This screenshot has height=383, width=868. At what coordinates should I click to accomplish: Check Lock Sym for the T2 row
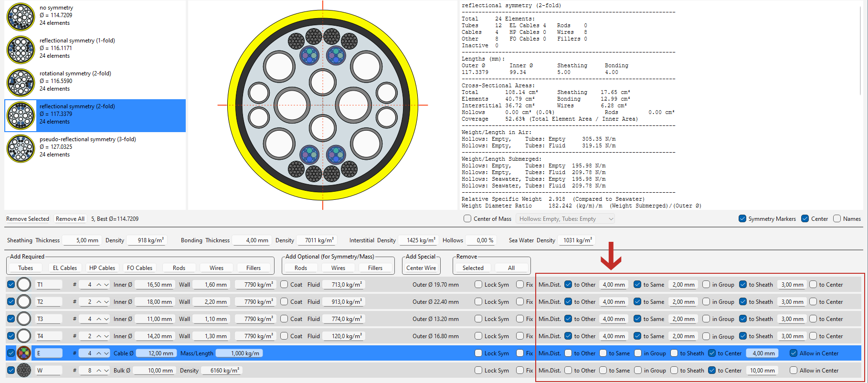478,302
